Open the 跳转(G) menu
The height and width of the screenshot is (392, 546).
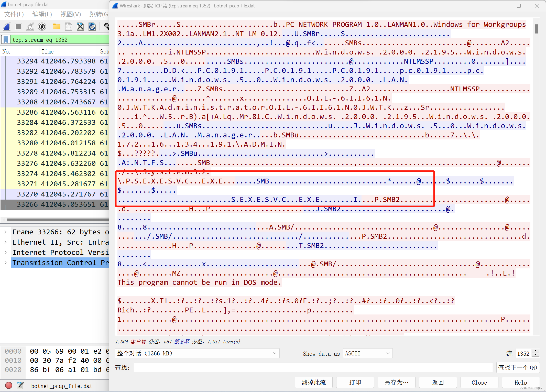click(x=99, y=14)
